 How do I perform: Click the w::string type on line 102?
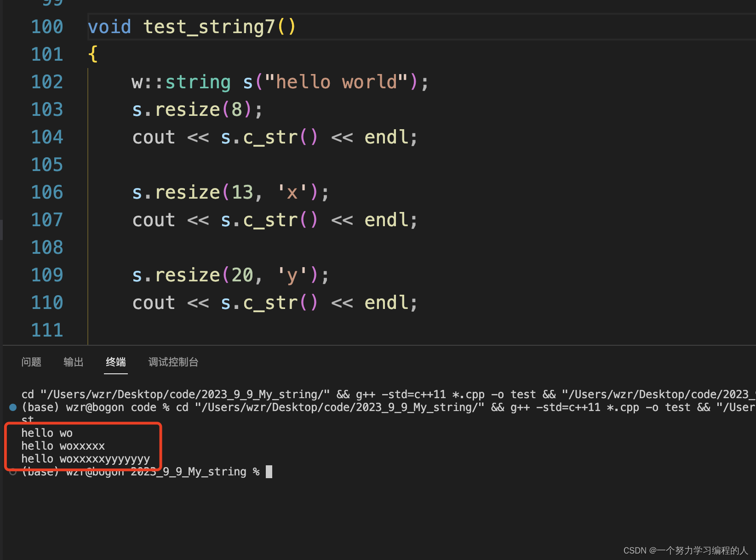tap(181, 82)
